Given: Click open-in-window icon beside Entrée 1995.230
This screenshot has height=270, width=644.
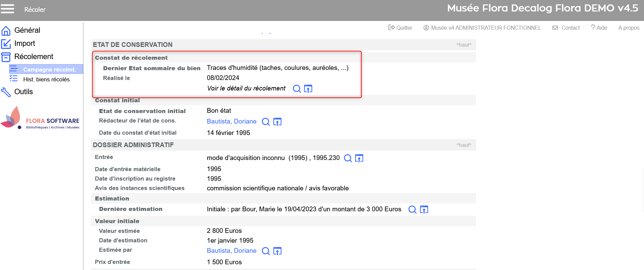Looking at the screenshot, I should click(x=359, y=158).
